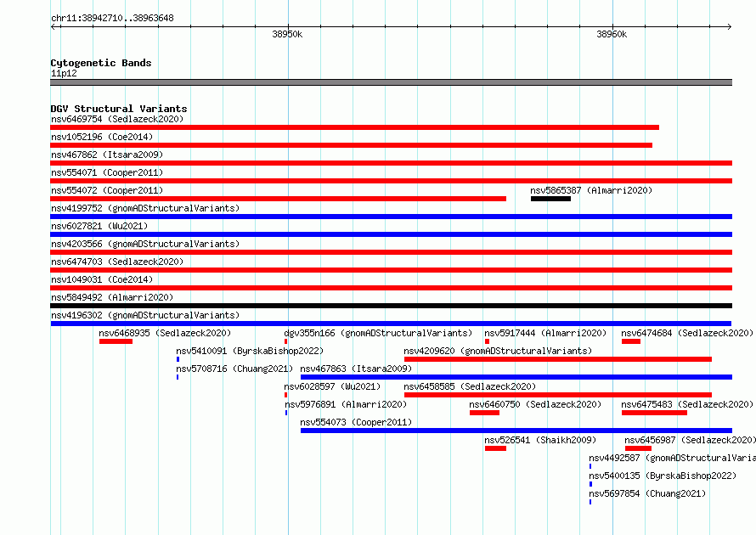
Task: Open nsv6460750 (Sedlazeck2020) label
Action: point(535,404)
